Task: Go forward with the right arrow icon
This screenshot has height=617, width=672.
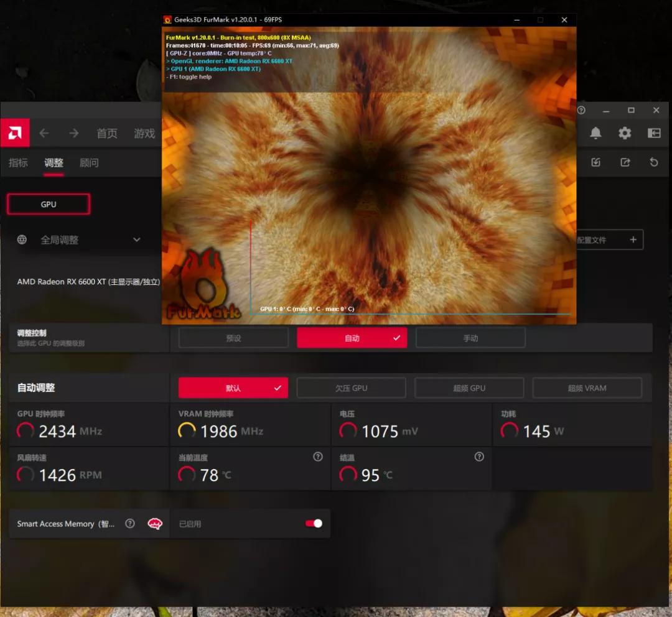Action: [x=73, y=133]
